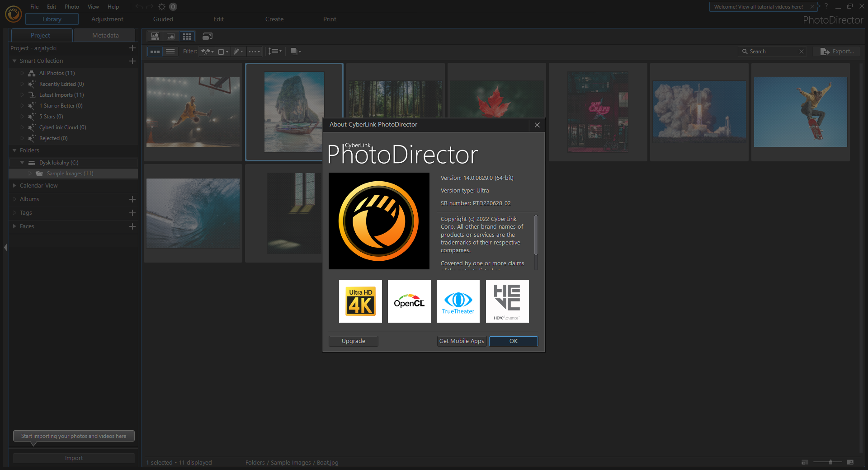Open the more filters dropdown
Viewport: 868px width, 470px height.
coord(255,52)
